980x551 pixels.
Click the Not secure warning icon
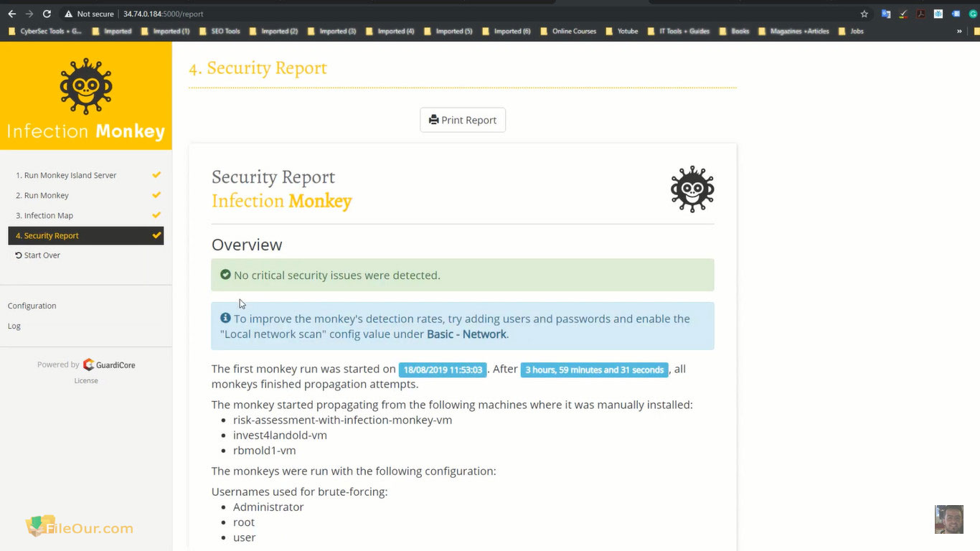click(x=68, y=14)
